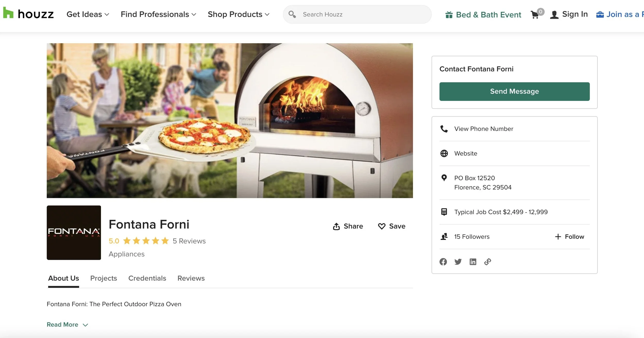Click the 15 Followers text
Image resolution: width=644 pixels, height=338 pixels.
(472, 237)
